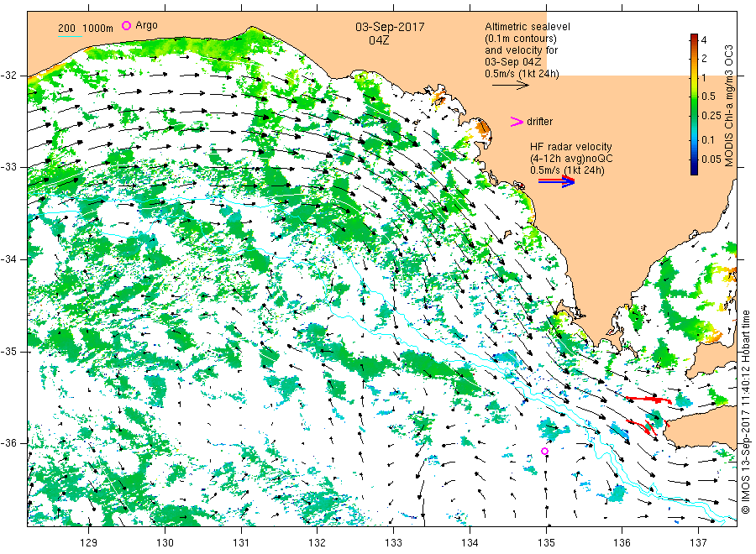Click the date text 03-Sep-2017
This screenshot has height=554, width=756.
pos(390,27)
